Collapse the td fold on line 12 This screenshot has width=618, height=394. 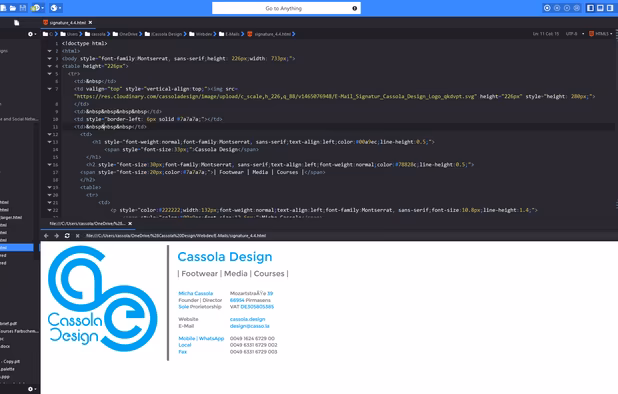50,134
